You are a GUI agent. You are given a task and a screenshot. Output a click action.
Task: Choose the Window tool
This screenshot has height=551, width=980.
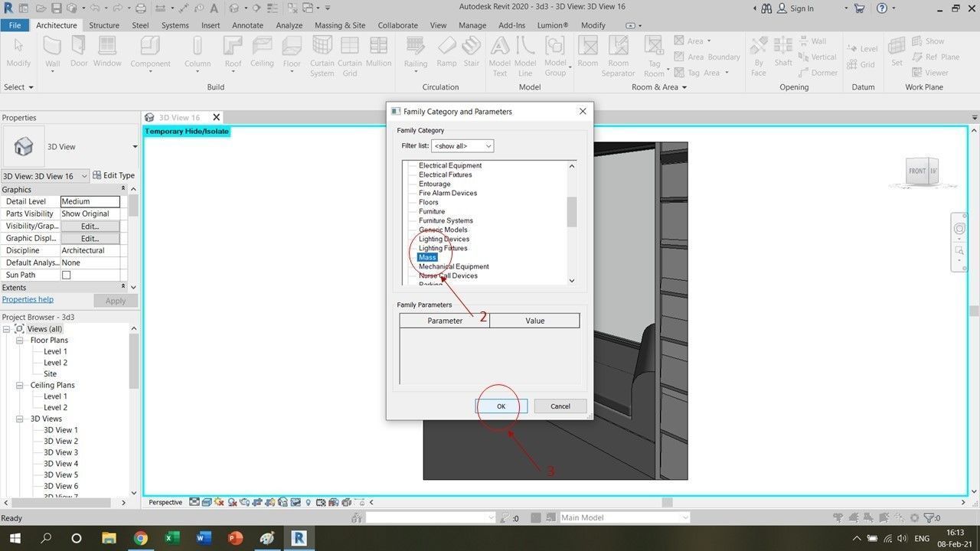tap(107, 52)
